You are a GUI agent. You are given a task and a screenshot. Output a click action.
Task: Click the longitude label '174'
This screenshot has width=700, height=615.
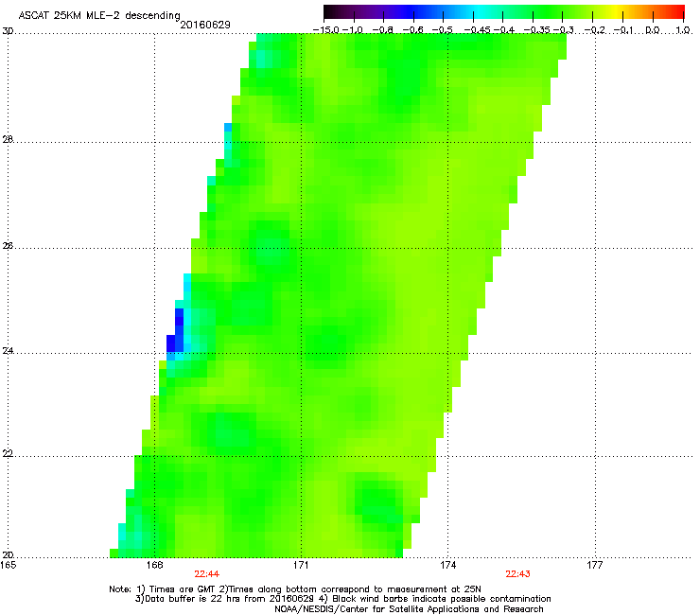[447, 565]
